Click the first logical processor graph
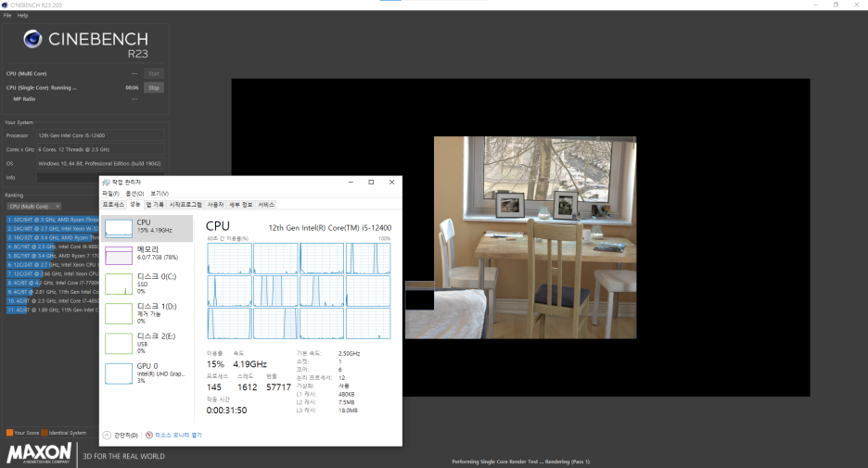Viewport: 868px width, 468px height. click(x=229, y=259)
